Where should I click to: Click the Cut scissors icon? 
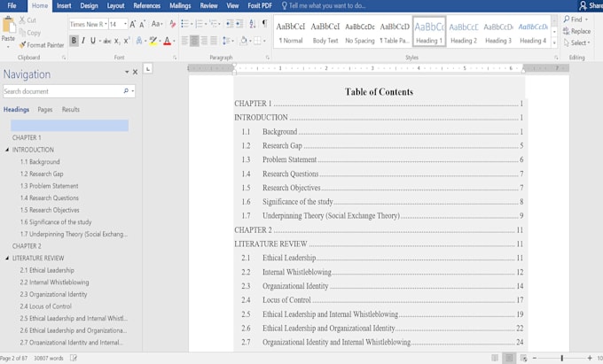point(22,20)
